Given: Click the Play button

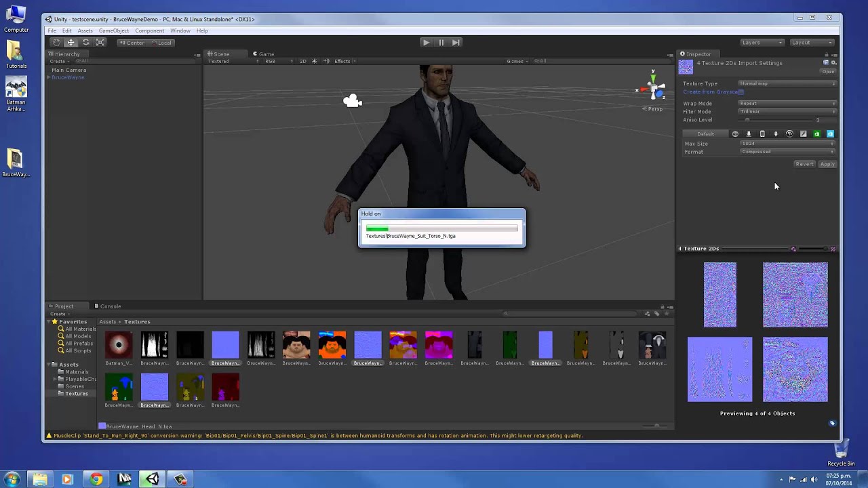Looking at the screenshot, I should [426, 43].
